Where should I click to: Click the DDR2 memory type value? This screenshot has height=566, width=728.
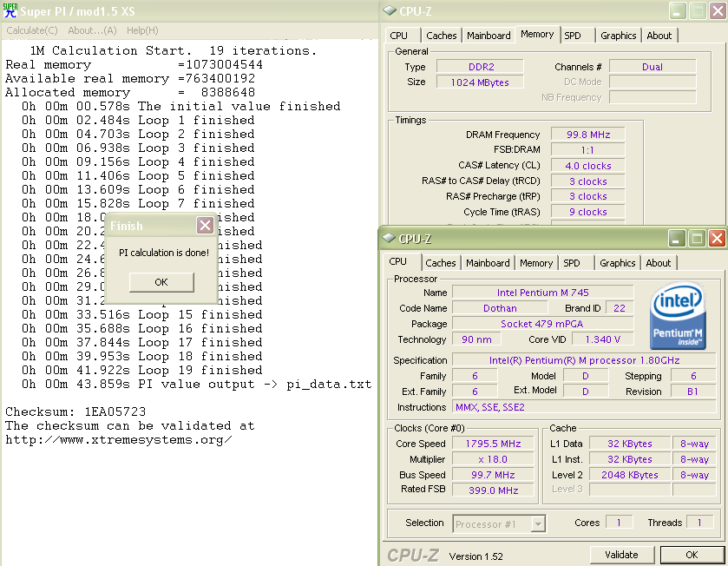click(x=481, y=67)
